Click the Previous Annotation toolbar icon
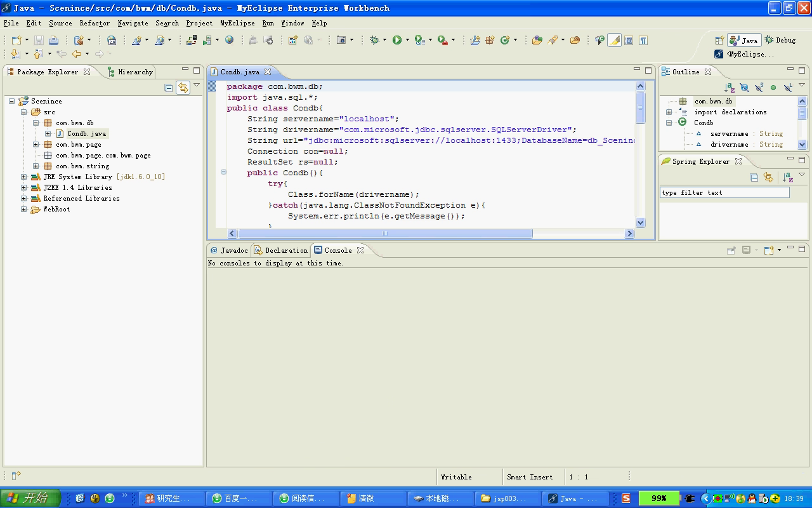Viewport: 812px width, 508px height. [x=38, y=54]
